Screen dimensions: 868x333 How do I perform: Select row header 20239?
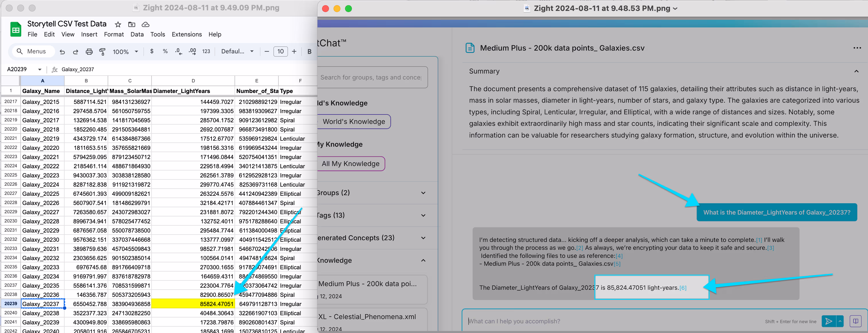10,304
